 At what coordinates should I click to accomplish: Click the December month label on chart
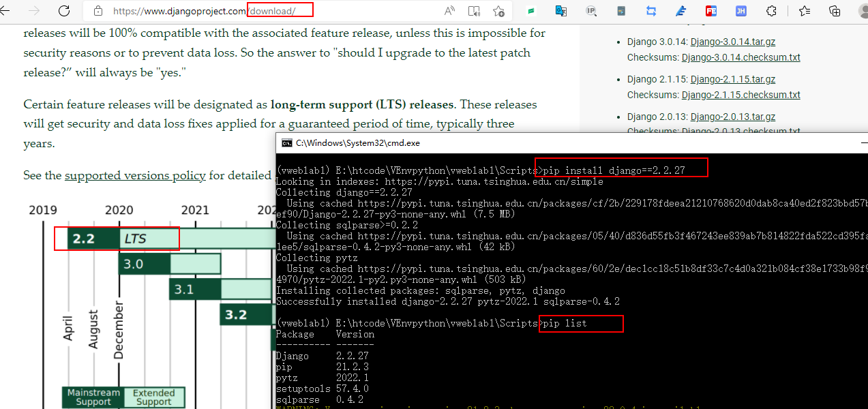pos(119,331)
